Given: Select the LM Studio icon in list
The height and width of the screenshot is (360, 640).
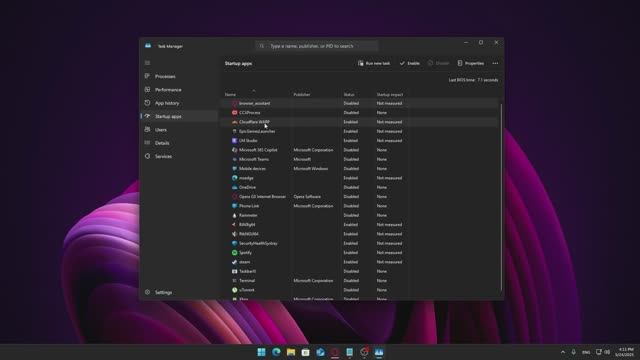Looking at the screenshot, I should pos(234,140).
